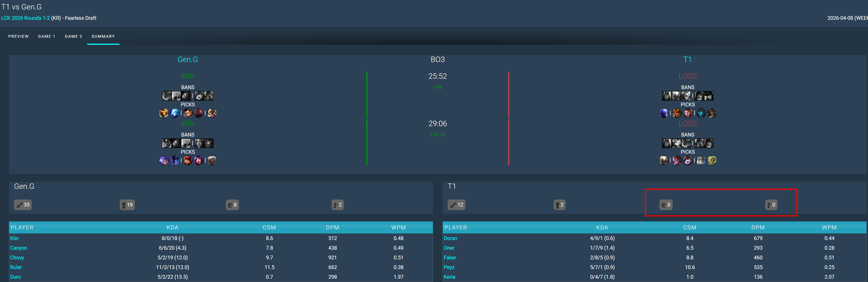868x282 pixels.
Task: Click the KDA column header in Gen.G's table
Action: tap(172, 227)
